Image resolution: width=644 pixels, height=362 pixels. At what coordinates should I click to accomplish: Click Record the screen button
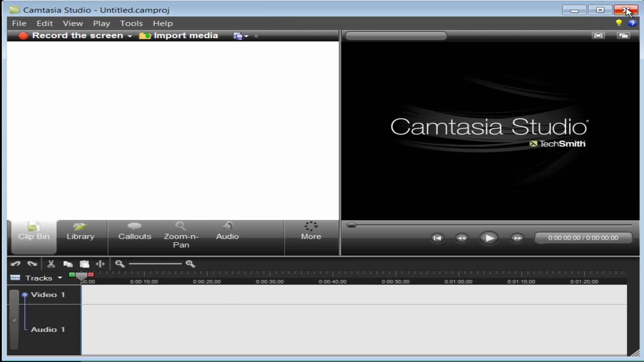pos(71,36)
